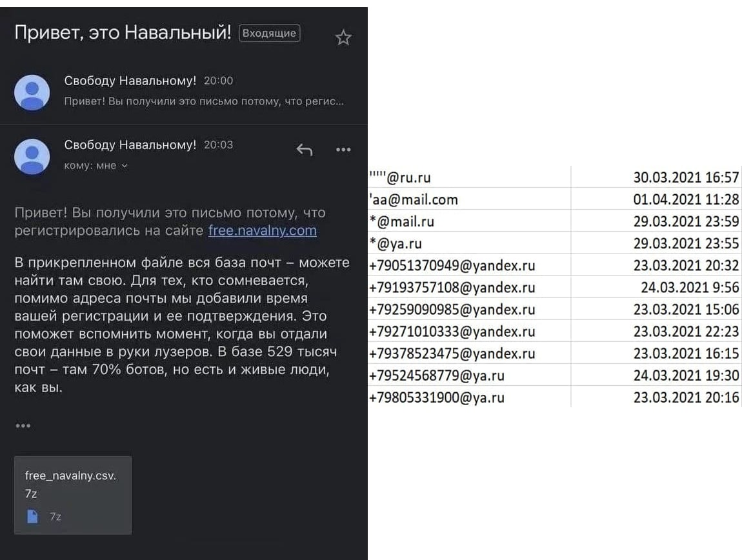This screenshot has height=560, width=742.
Task: Select date cell '24.03.2021 19:30'
Action: click(x=656, y=375)
